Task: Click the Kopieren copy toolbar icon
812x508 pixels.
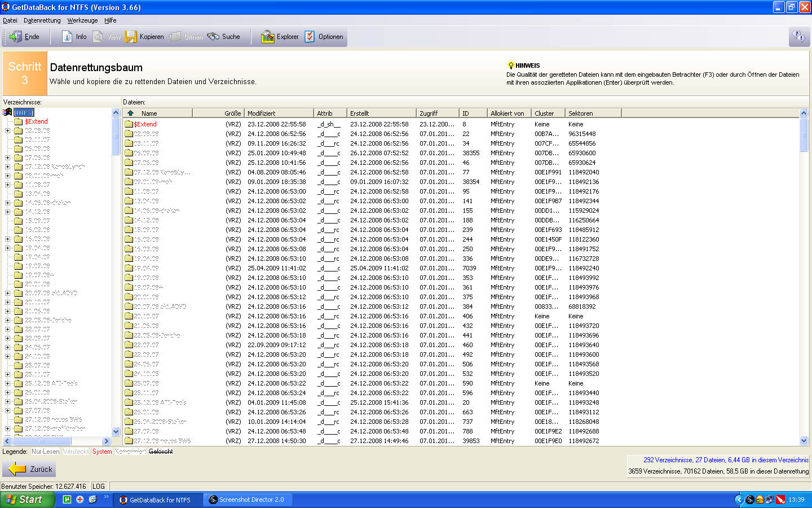Action: tap(131, 37)
